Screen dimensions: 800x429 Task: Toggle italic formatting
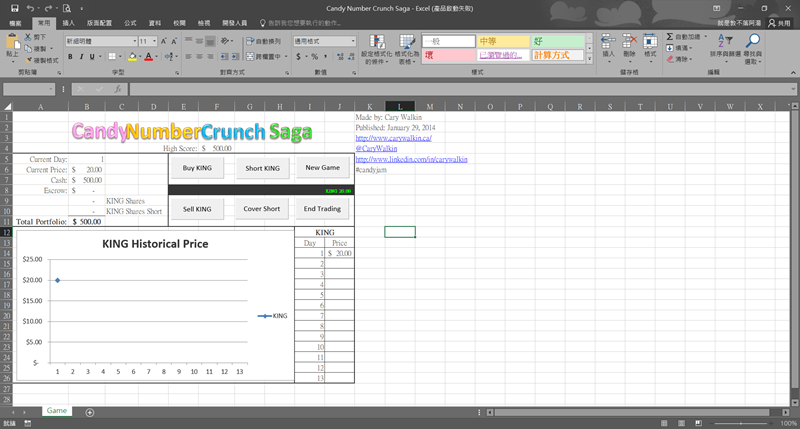tap(81, 57)
